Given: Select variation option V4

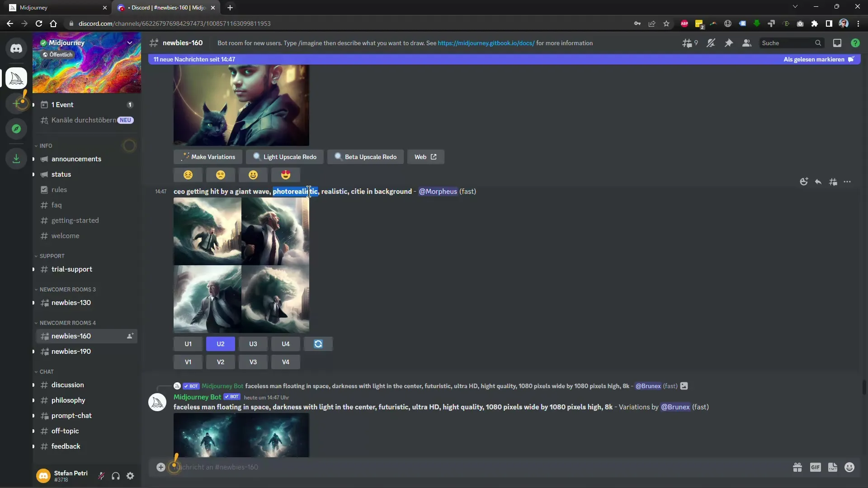Looking at the screenshot, I should 285,361.
